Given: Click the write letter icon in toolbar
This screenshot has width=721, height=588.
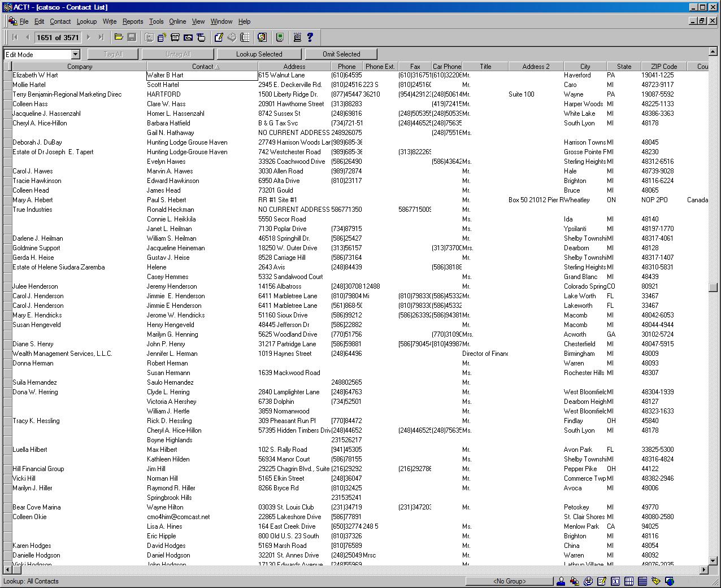Looking at the screenshot, I should click(218, 37).
